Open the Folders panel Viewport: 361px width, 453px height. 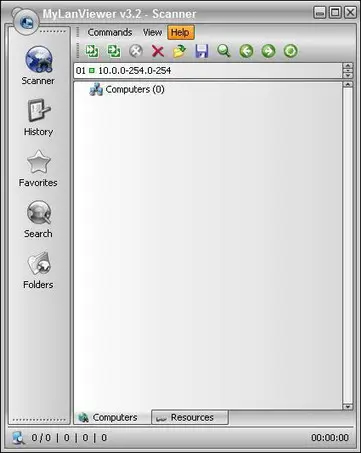click(38, 270)
